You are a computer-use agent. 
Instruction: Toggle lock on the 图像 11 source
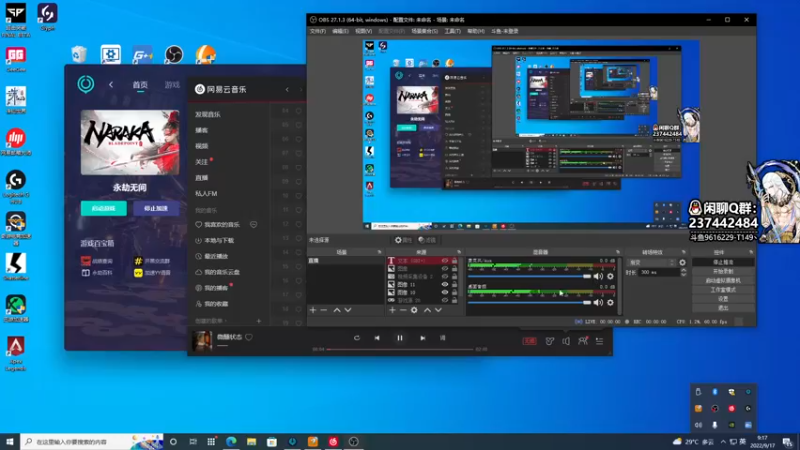454,285
